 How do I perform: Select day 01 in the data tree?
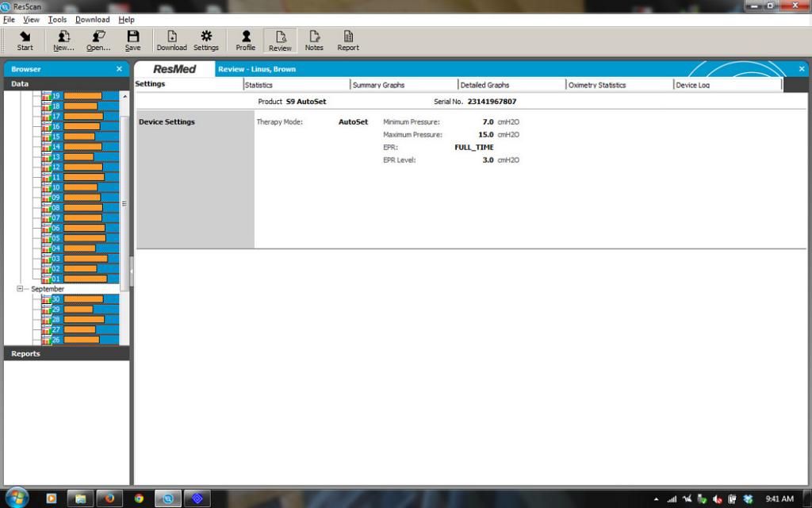tap(80, 279)
